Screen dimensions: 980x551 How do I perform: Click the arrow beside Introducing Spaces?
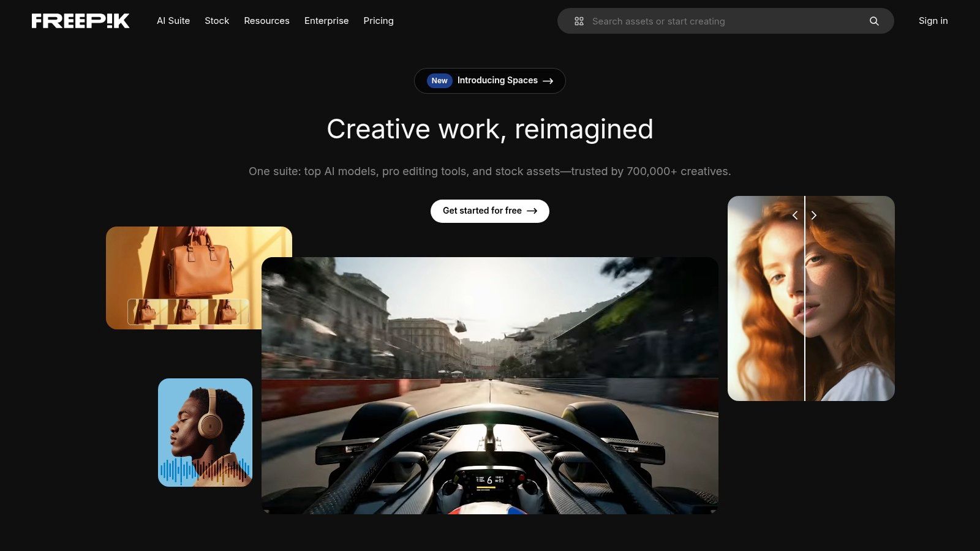pyautogui.click(x=548, y=81)
